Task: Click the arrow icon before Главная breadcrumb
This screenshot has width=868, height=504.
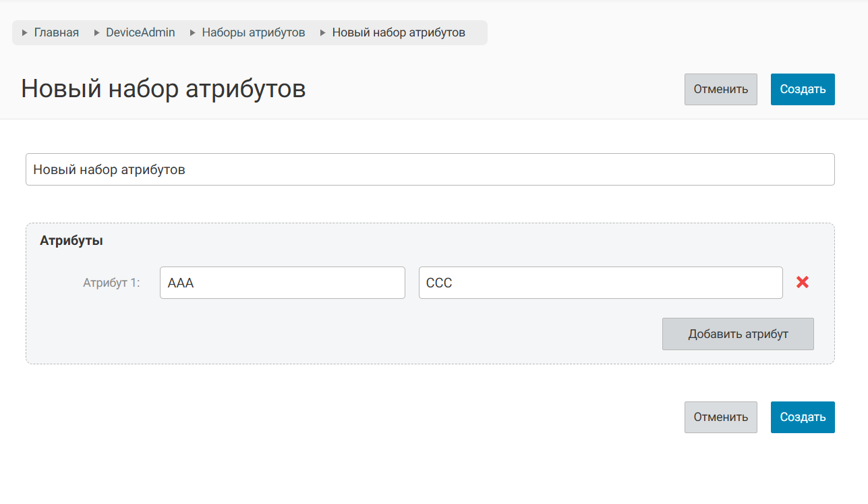Action: [25, 32]
